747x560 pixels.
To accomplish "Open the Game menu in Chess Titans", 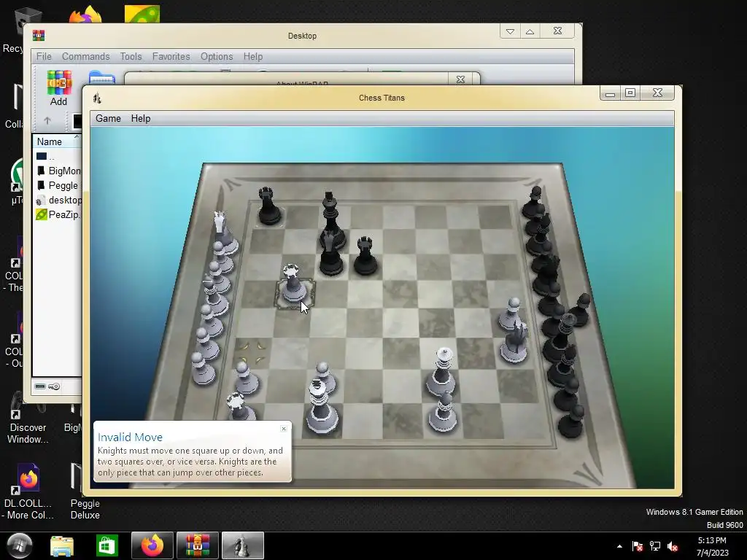I will [108, 119].
